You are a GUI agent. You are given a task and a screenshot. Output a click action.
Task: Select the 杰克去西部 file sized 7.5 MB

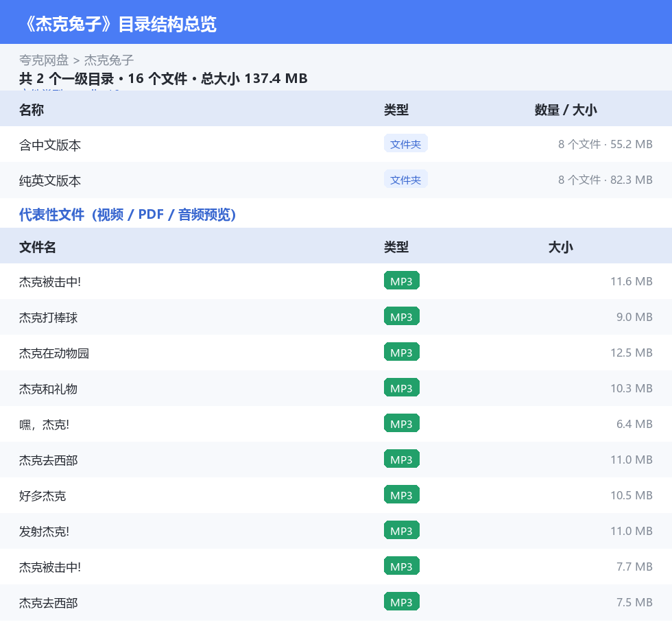pyautogui.click(x=49, y=603)
